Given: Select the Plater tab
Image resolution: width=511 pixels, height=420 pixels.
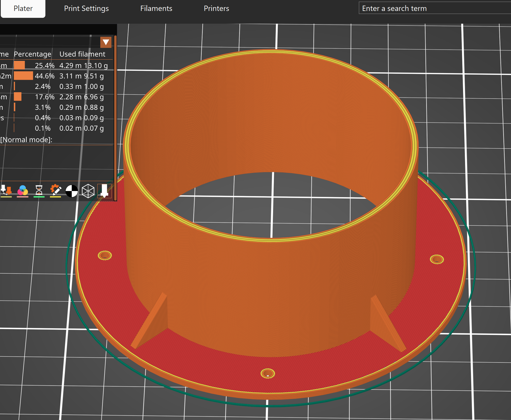Looking at the screenshot, I should point(23,8).
